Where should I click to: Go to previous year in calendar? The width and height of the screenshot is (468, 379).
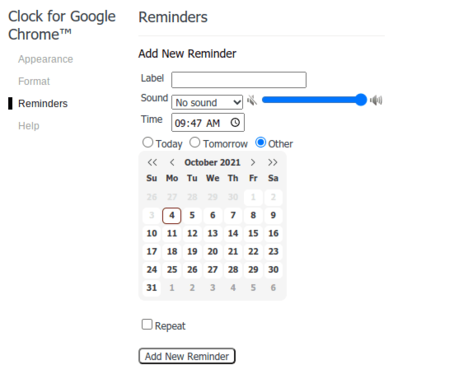point(152,162)
